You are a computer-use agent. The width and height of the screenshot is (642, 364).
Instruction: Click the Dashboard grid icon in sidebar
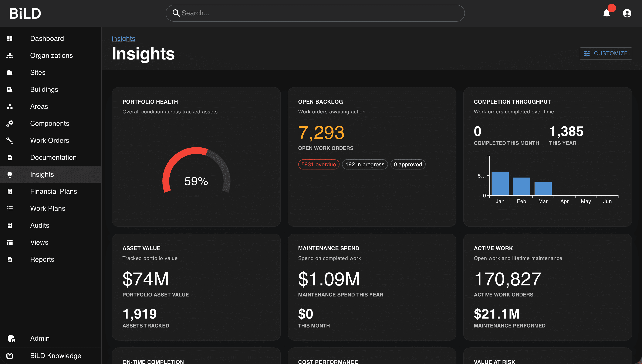click(10, 38)
